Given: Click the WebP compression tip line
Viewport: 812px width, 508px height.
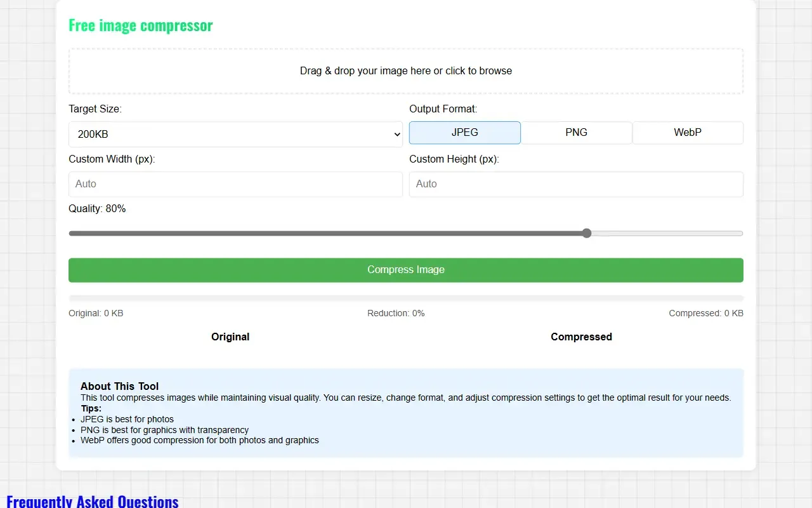Looking at the screenshot, I should [x=200, y=440].
